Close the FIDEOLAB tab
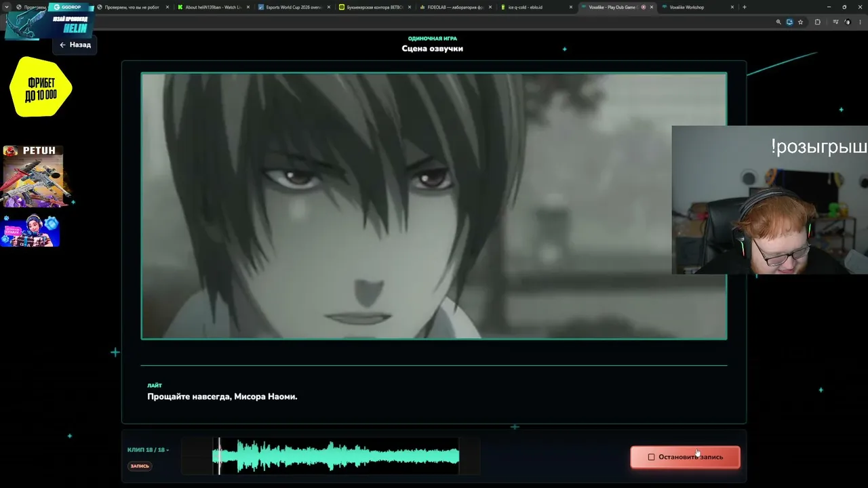The height and width of the screenshot is (488, 868). [490, 7]
